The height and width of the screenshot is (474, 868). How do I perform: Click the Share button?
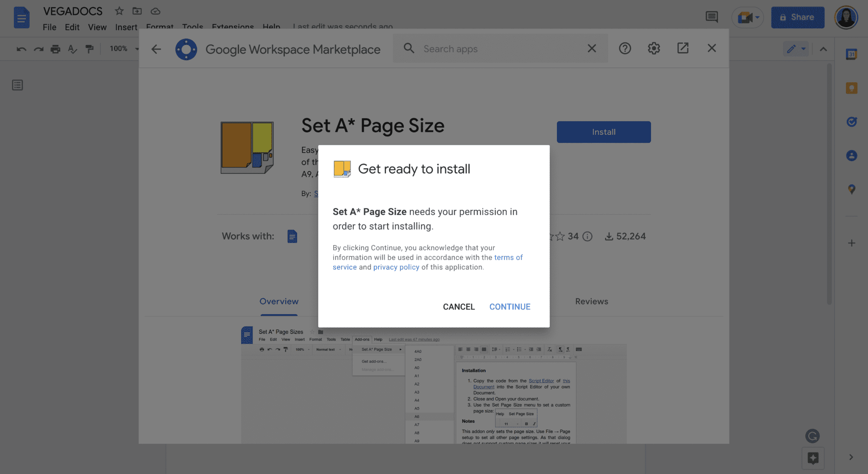pos(798,17)
